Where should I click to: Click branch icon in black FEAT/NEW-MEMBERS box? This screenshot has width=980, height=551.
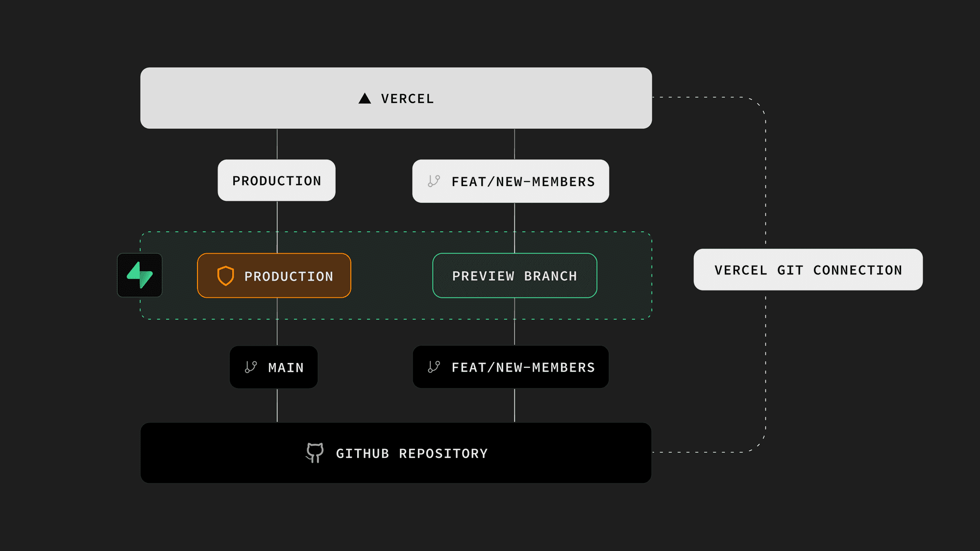click(x=434, y=367)
